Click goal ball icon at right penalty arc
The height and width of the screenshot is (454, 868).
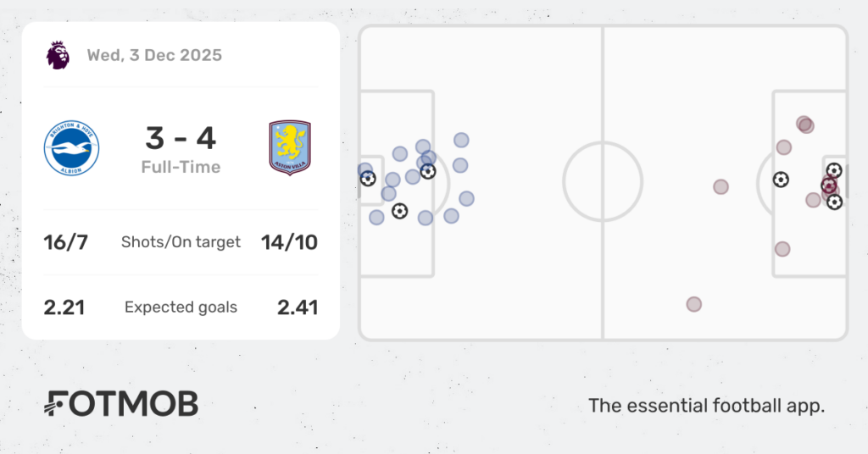(x=781, y=180)
